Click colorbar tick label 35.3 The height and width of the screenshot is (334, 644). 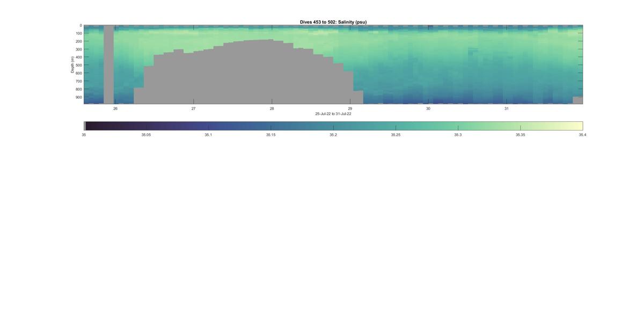458,135
